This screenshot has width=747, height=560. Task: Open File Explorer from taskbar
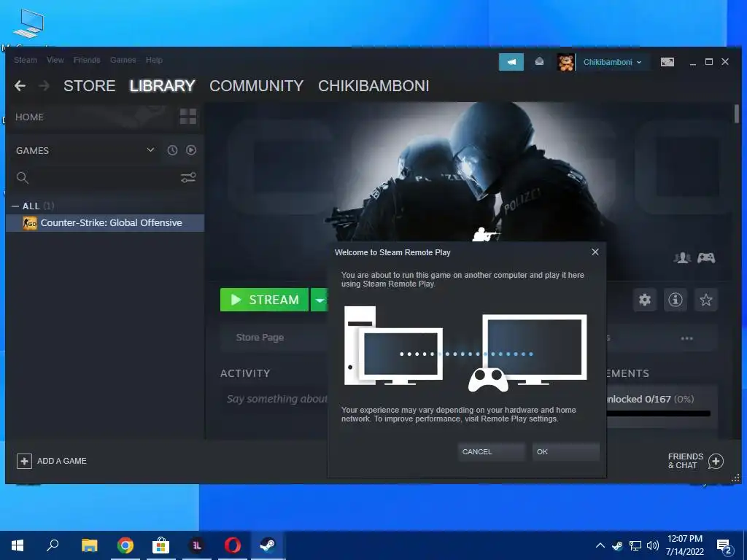pos(89,545)
